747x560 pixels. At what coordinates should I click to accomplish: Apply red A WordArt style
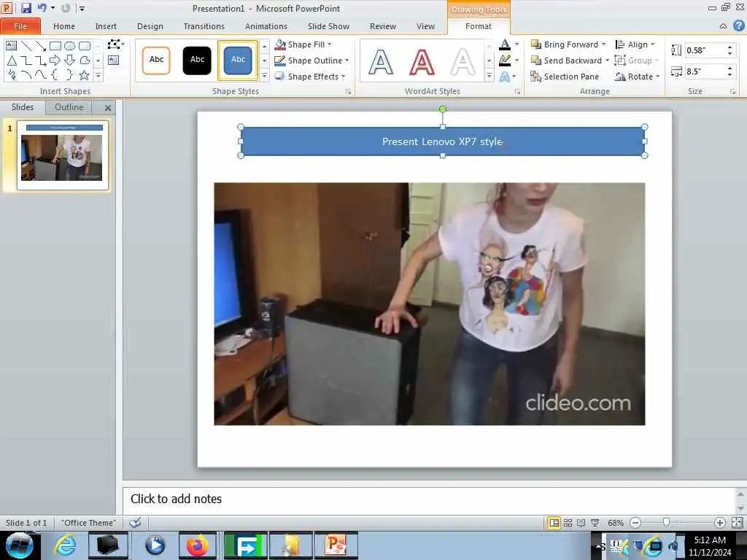pos(422,62)
